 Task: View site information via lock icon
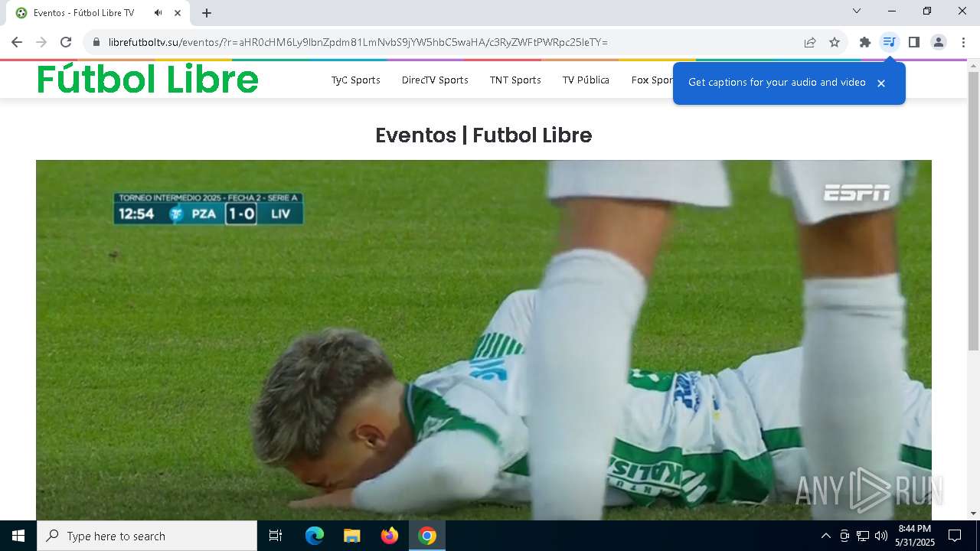pyautogui.click(x=96, y=42)
